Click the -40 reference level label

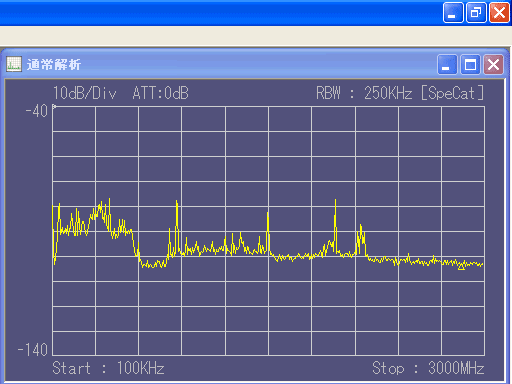(x=37, y=111)
